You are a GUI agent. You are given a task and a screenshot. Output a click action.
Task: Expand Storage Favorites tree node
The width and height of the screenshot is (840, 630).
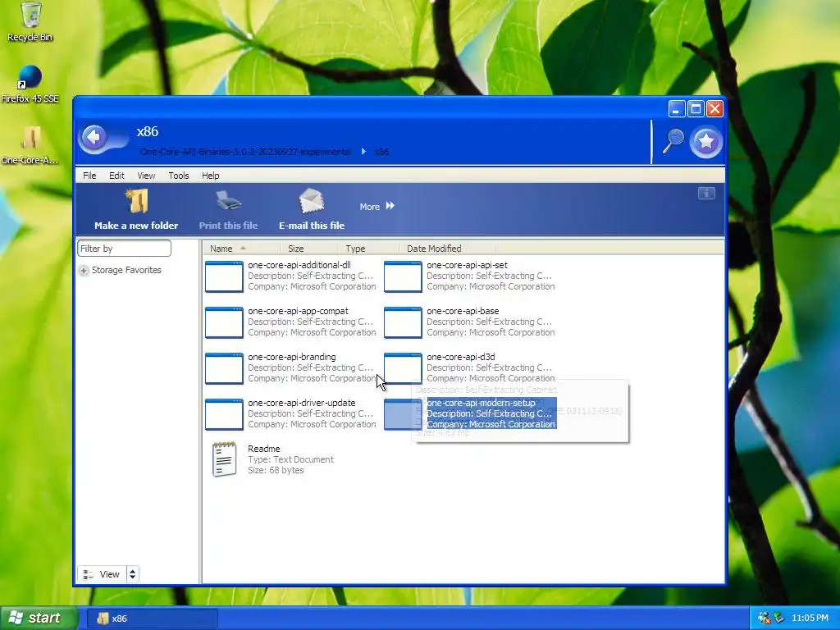pyautogui.click(x=84, y=271)
